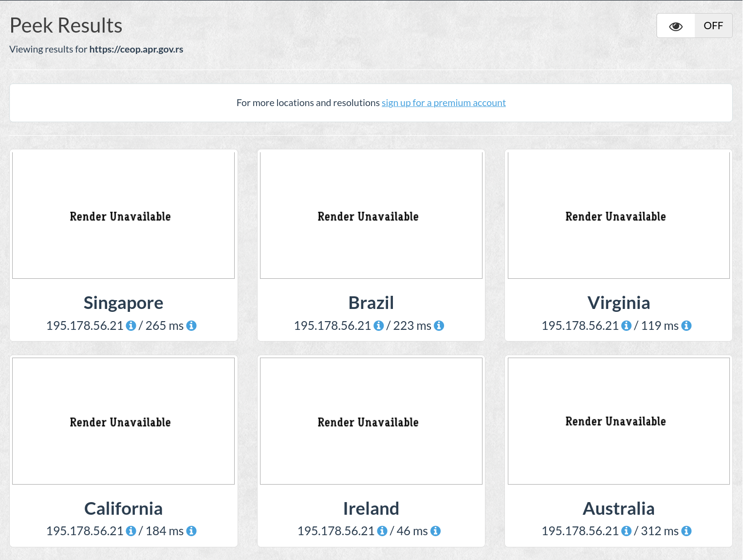Click info icon beside Australia IP address
Image resolution: width=743 pixels, height=560 pixels.
pyautogui.click(x=627, y=531)
